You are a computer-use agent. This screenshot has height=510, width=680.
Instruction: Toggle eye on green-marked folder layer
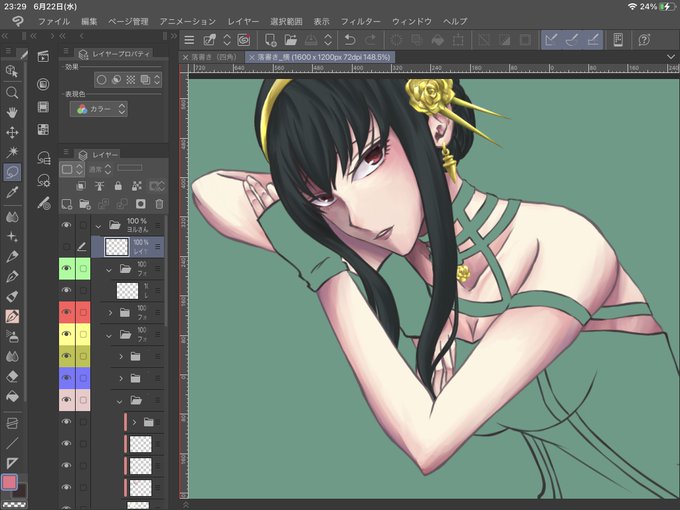66,268
